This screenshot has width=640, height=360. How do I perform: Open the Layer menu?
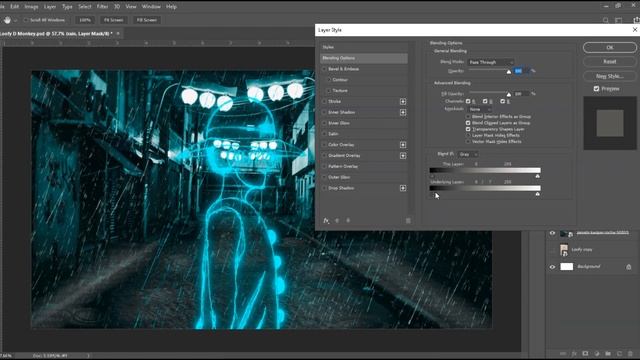(x=50, y=7)
